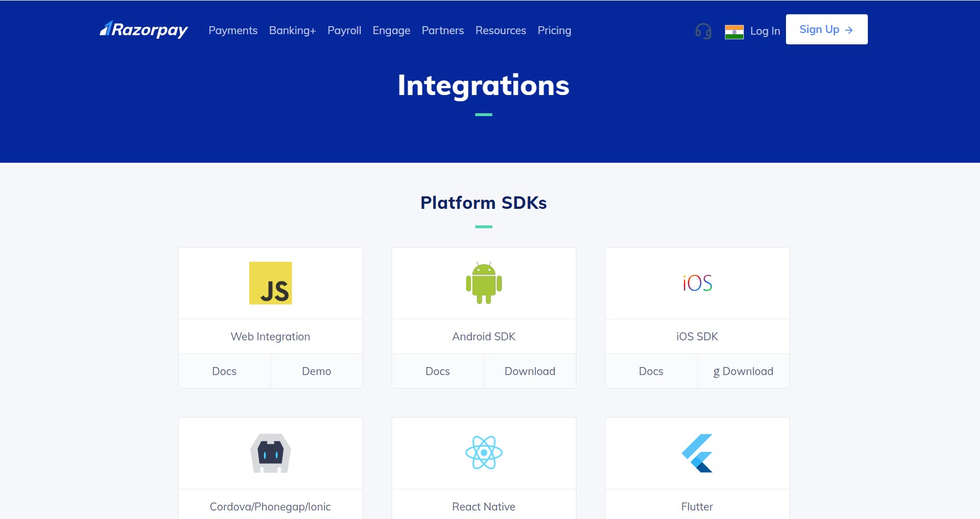Select the India flag country icon
980x519 pixels.
click(734, 32)
